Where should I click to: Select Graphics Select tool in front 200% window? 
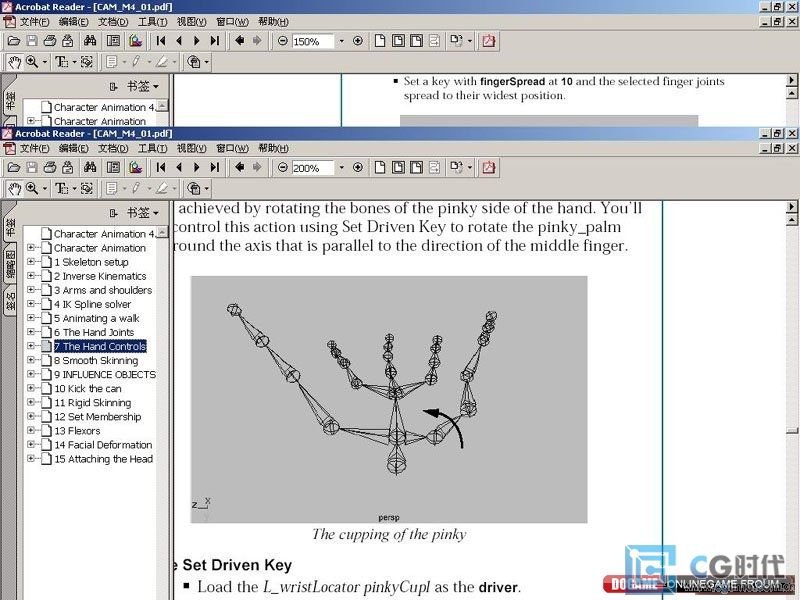tap(87, 189)
